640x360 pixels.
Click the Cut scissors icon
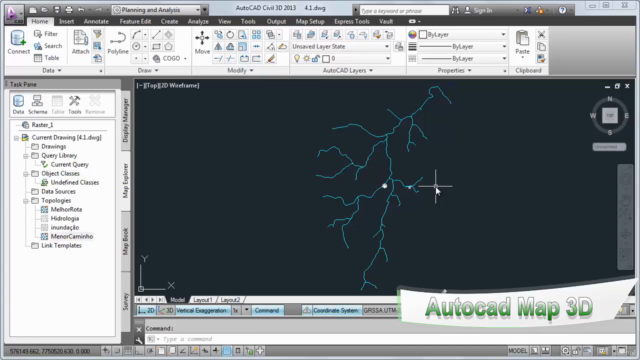541,35
